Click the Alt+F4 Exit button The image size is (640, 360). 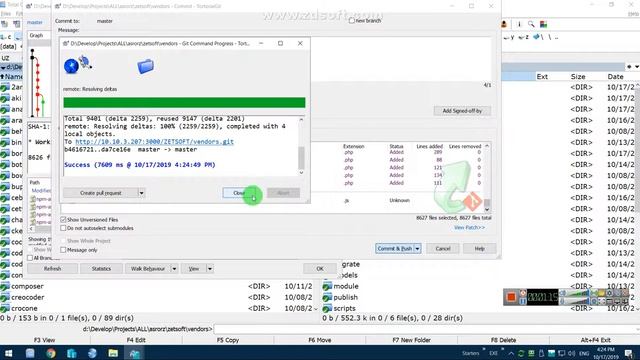[x=596, y=340]
